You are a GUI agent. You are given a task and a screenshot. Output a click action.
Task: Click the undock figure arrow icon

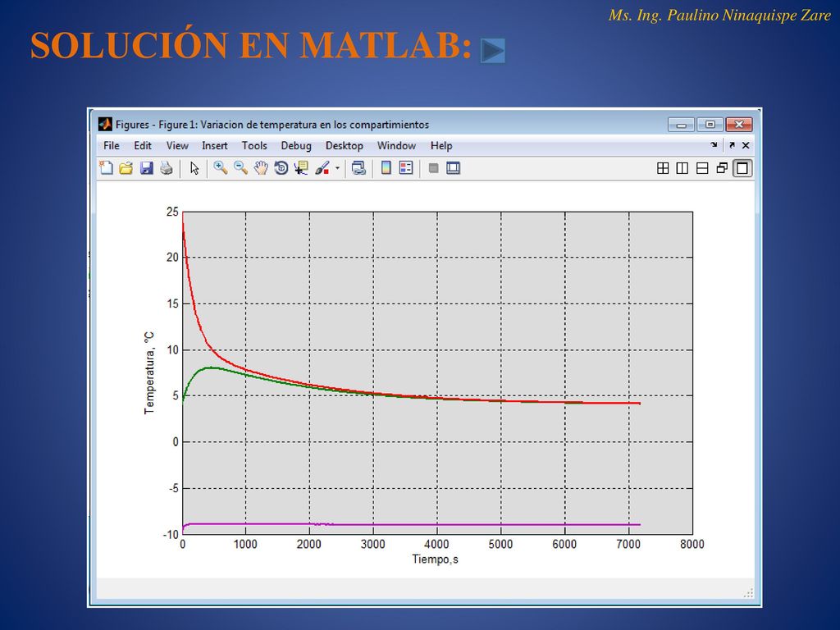click(x=732, y=145)
